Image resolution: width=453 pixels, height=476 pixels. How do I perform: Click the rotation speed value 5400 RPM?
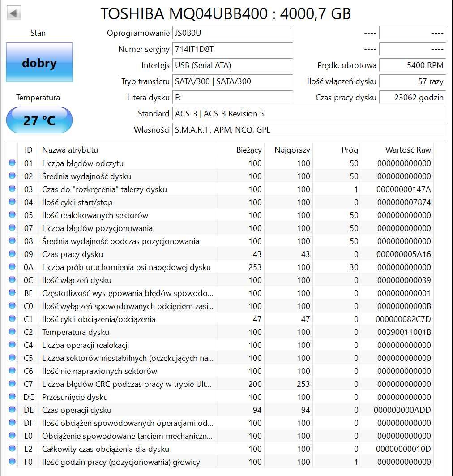coord(413,65)
